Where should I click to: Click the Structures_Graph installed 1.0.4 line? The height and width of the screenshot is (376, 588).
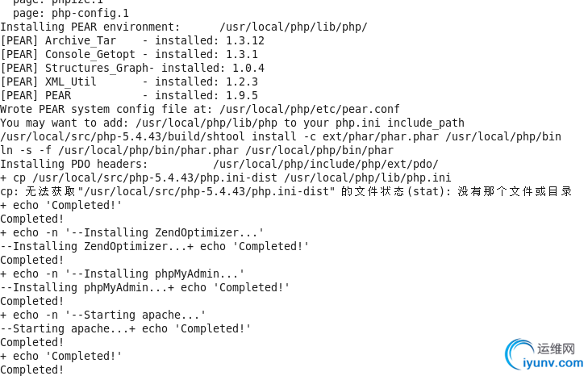pyautogui.click(x=132, y=68)
